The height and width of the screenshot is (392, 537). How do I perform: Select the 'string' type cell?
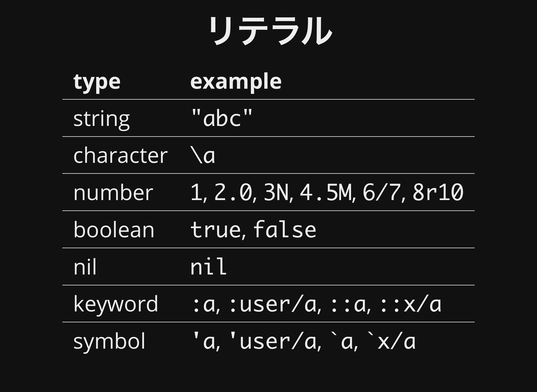coord(101,119)
